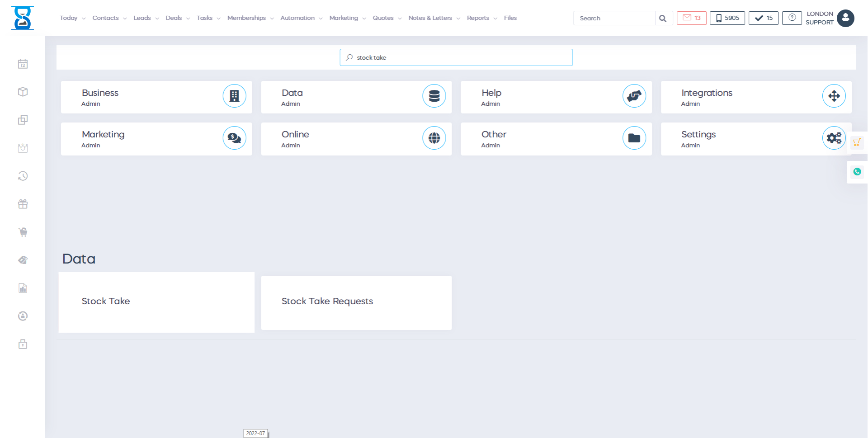868x438 pixels.
Task: Click the unread mail counter showing 13
Action: [691, 18]
